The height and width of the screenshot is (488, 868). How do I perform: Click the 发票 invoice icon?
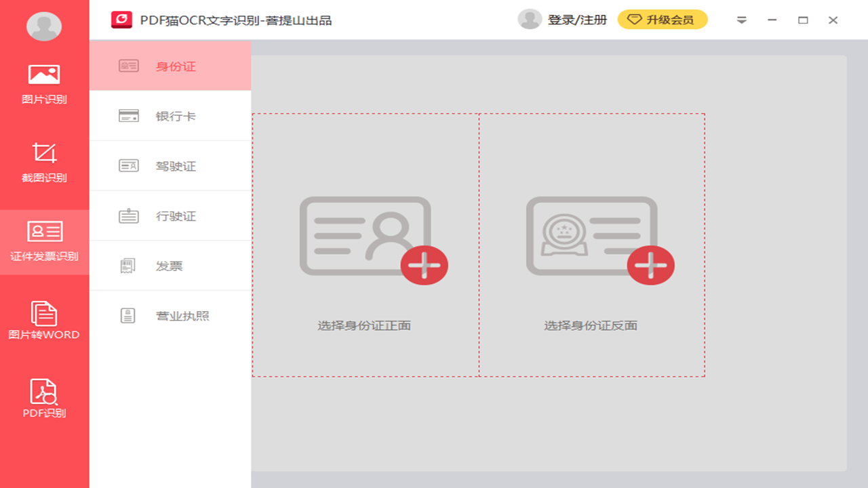click(128, 265)
